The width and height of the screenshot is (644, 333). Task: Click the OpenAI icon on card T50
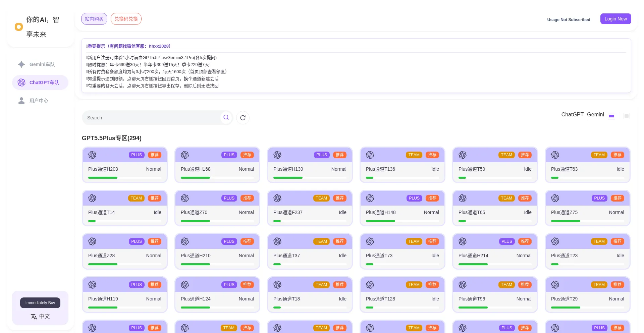(x=463, y=155)
